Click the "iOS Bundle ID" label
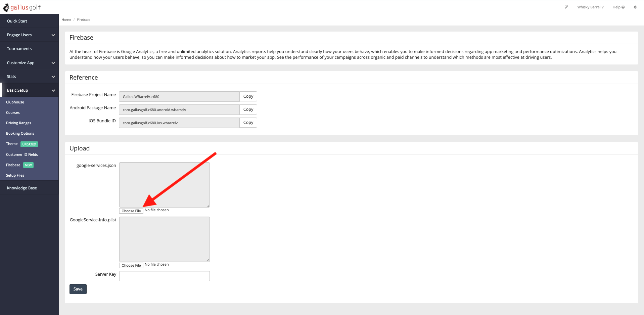This screenshot has width=644, height=315. (102, 121)
